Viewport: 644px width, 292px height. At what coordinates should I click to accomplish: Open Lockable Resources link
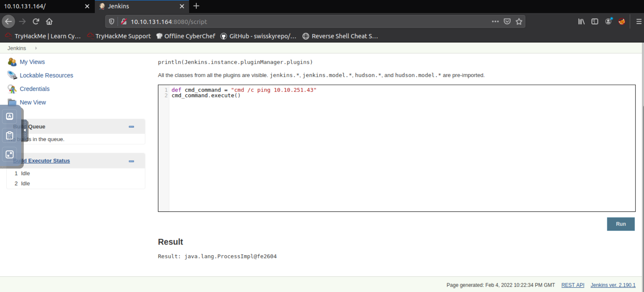47,75
